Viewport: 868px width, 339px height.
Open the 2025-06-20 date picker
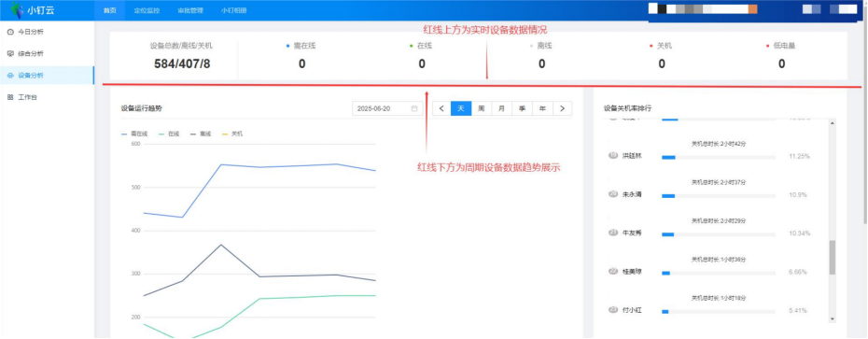pyautogui.click(x=387, y=108)
